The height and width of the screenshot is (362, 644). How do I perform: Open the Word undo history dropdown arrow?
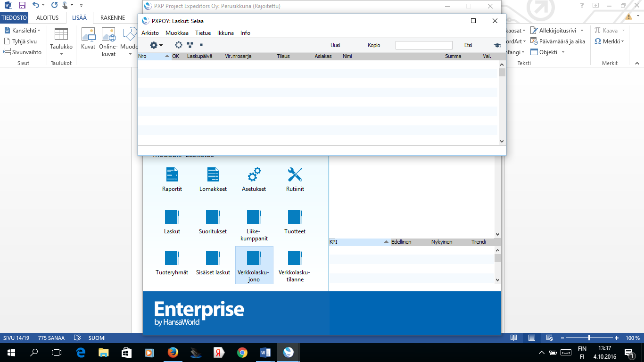(x=43, y=6)
